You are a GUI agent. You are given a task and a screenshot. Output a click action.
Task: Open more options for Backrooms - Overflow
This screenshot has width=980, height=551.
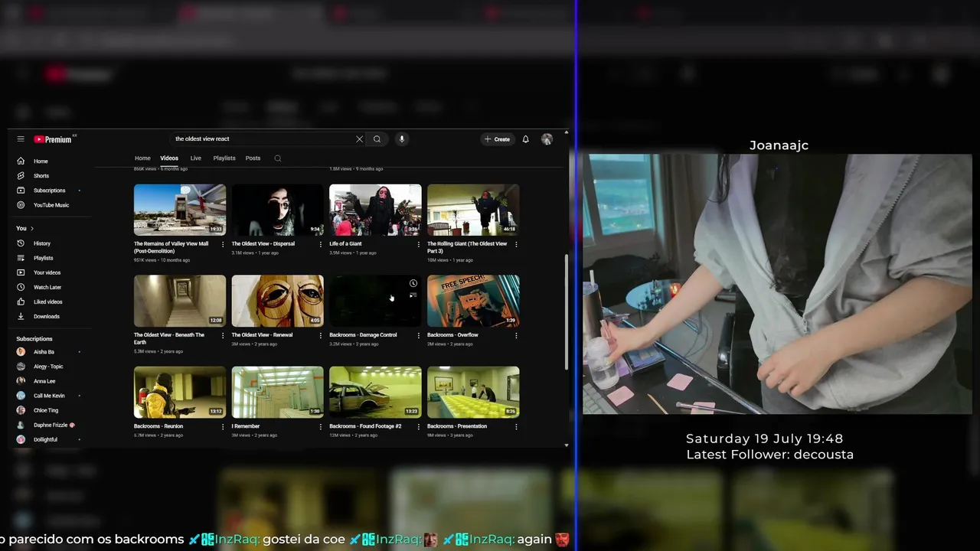[x=516, y=335]
